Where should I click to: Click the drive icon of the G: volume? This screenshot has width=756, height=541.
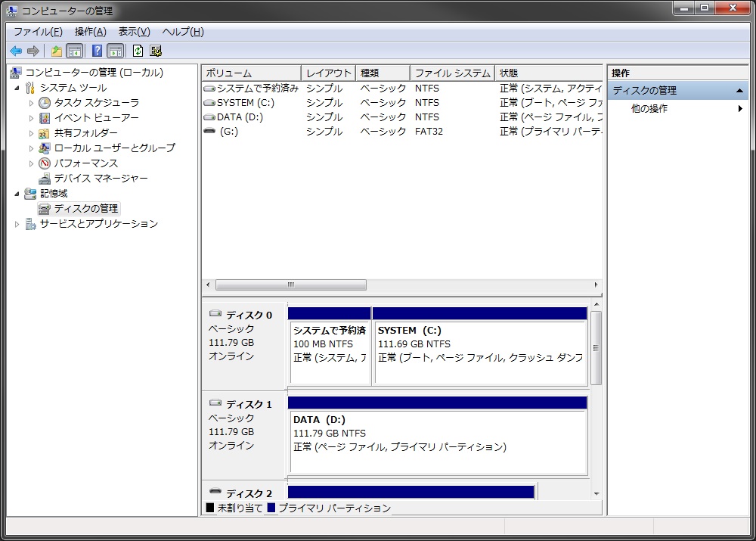pyautogui.click(x=209, y=131)
